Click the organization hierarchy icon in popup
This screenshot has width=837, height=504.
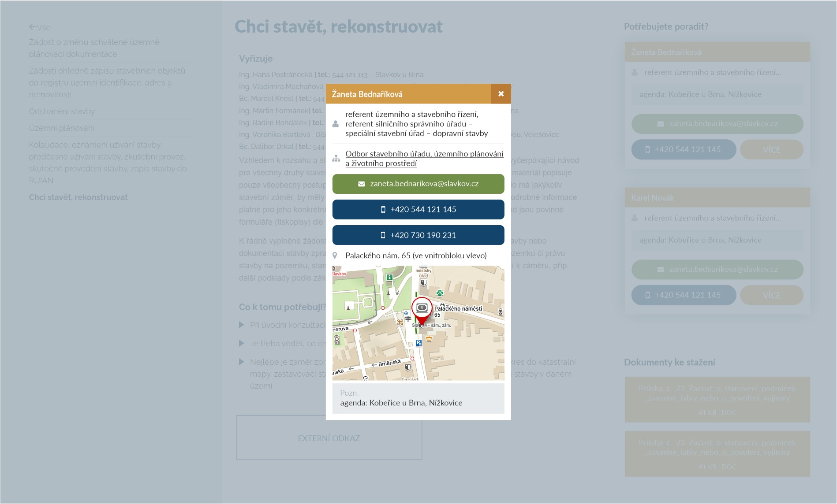click(336, 158)
